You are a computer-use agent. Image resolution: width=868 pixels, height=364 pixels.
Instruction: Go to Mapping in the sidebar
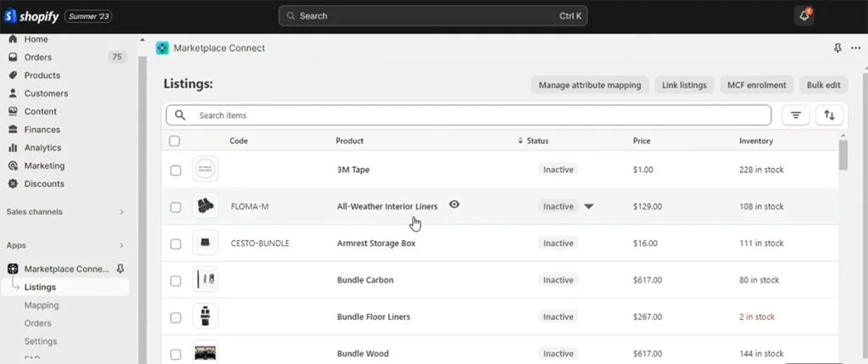point(42,305)
